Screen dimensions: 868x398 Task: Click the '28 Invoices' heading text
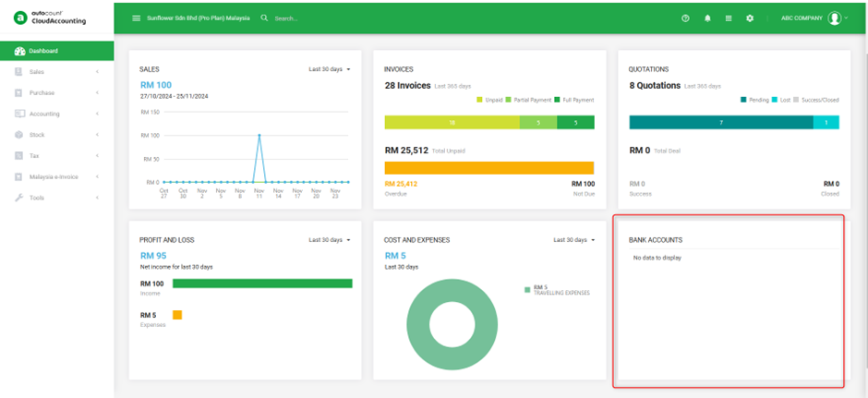pos(407,86)
